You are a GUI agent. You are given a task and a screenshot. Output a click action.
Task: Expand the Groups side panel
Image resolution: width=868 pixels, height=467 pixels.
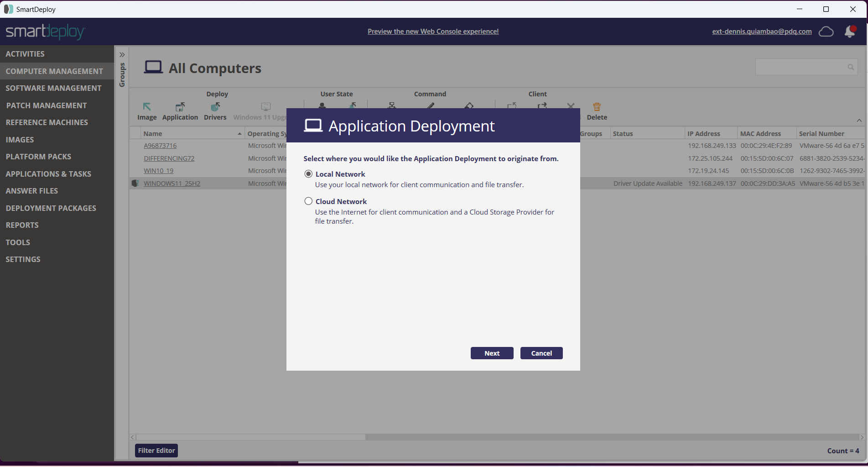click(x=122, y=55)
